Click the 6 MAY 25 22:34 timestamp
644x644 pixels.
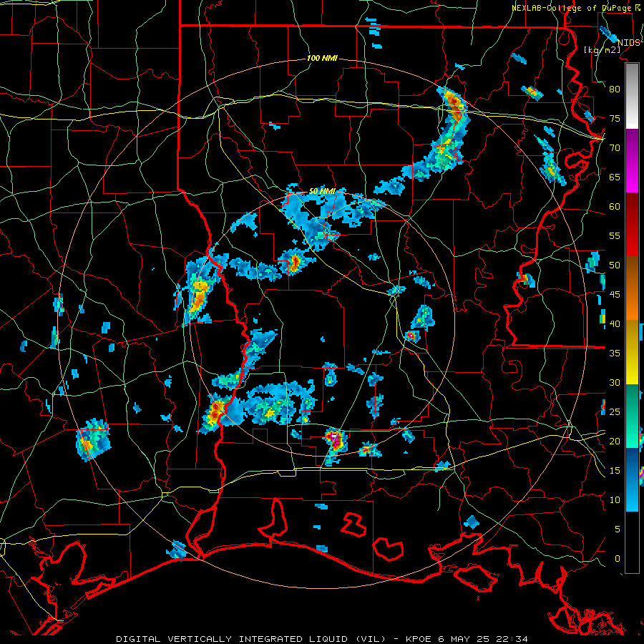[483, 639]
